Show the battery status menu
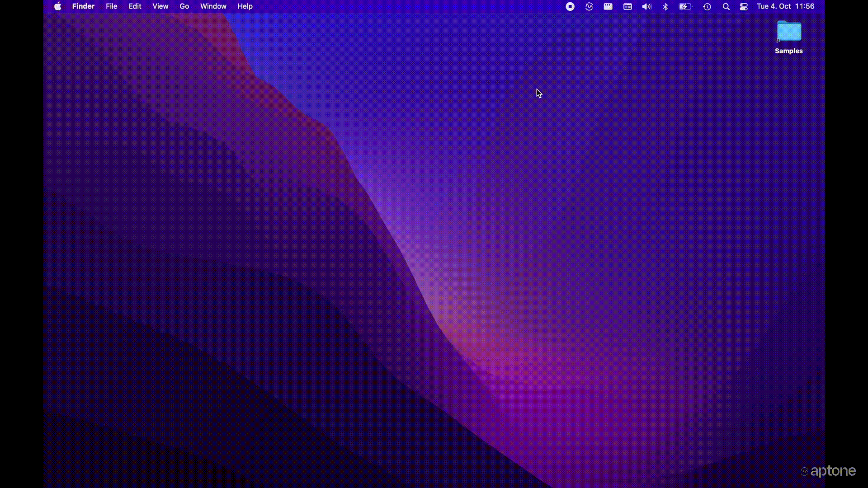The height and width of the screenshot is (488, 868). (685, 6)
